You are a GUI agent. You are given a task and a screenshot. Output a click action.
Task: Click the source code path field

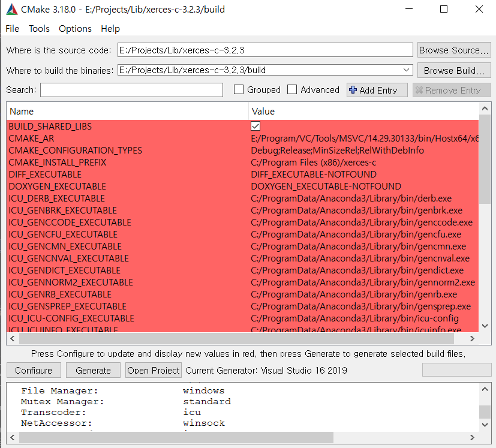tap(265, 50)
